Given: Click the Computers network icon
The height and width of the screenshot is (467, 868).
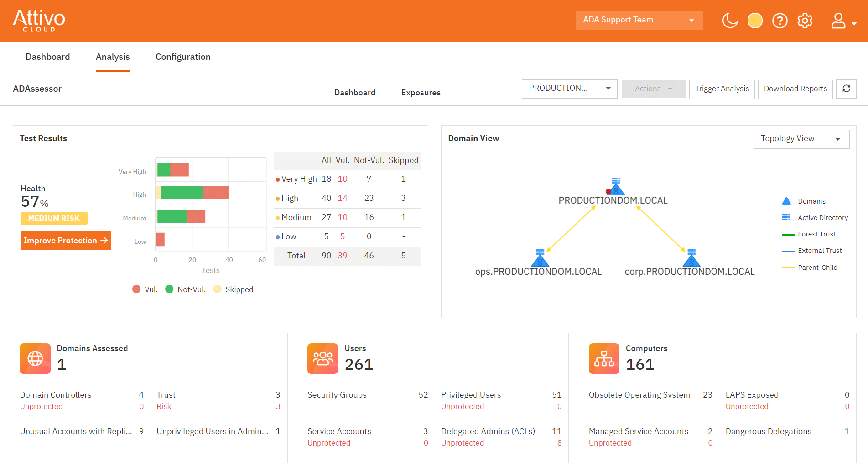Looking at the screenshot, I should click(604, 358).
